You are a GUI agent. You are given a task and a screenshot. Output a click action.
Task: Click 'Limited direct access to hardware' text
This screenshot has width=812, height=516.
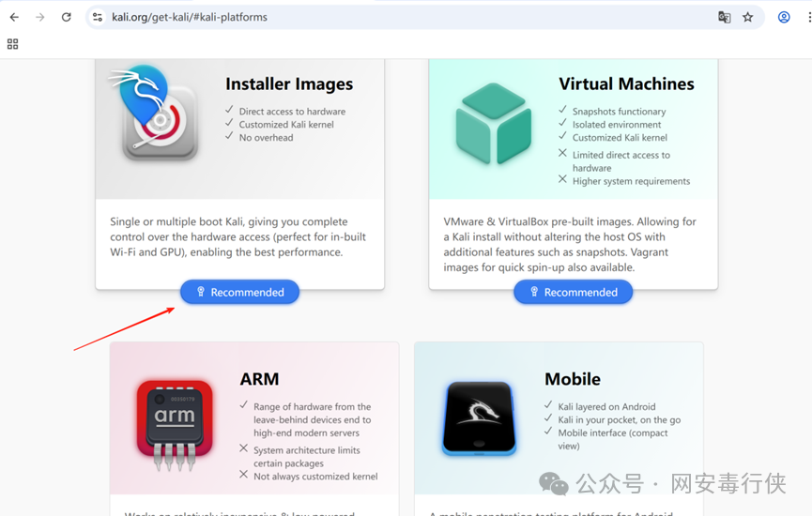point(620,161)
